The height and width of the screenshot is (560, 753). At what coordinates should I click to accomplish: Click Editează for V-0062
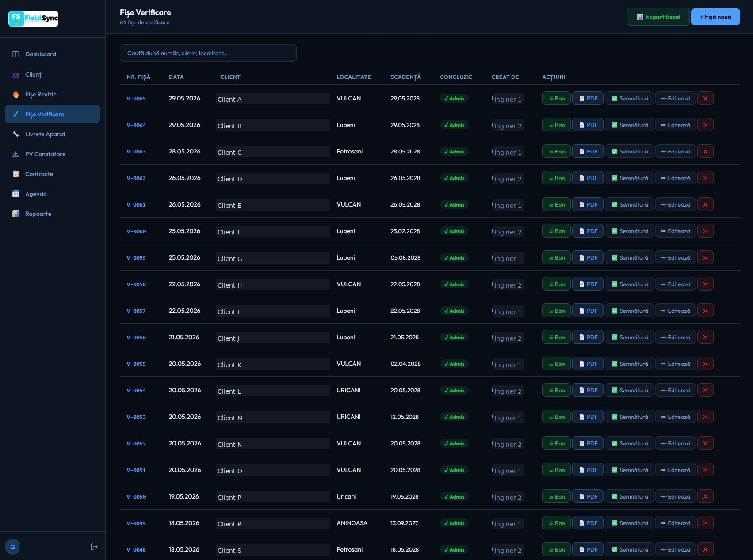(675, 178)
